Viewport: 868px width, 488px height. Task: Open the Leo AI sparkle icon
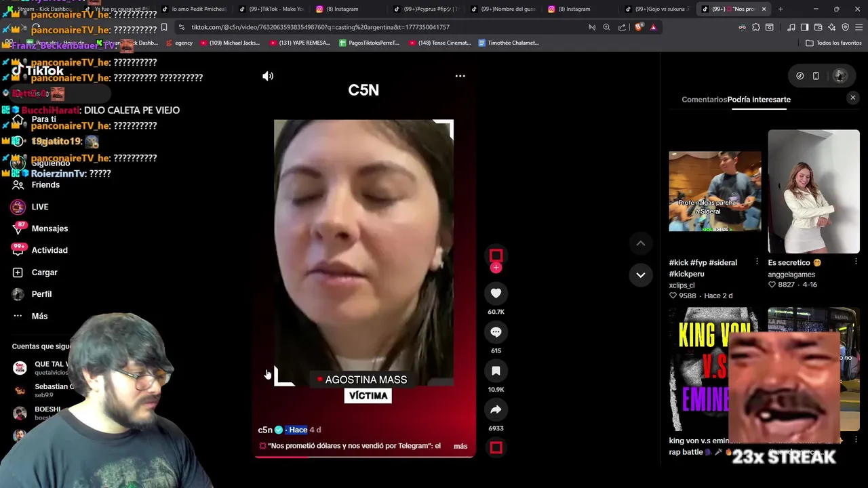(x=831, y=27)
